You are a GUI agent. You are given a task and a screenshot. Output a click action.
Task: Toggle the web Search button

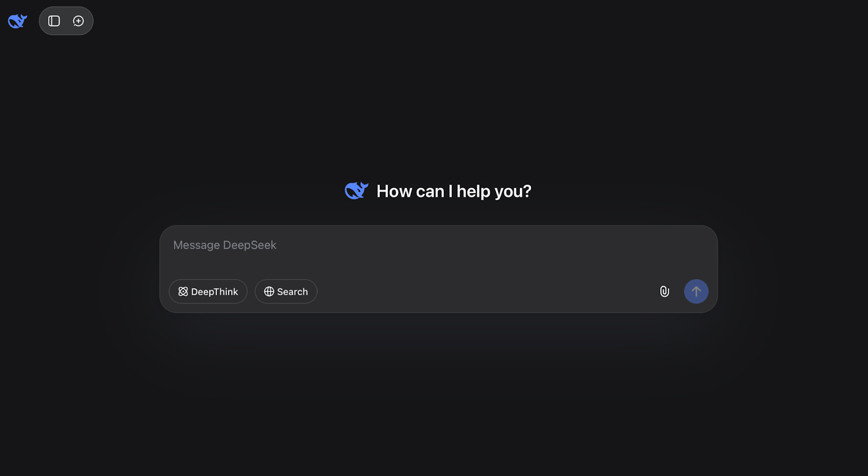286,291
